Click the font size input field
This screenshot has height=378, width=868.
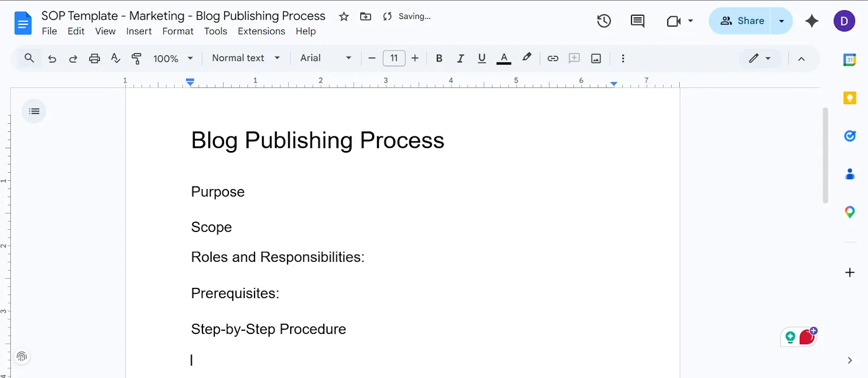click(x=394, y=58)
